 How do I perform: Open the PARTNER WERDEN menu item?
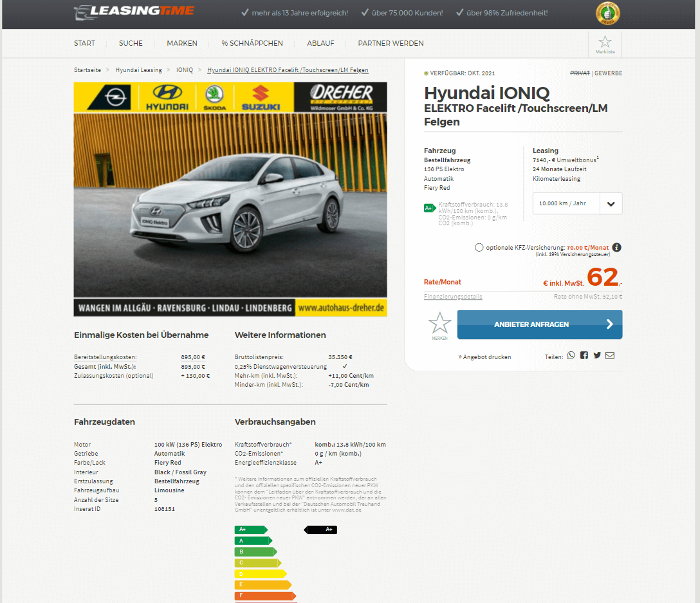click(x=391, y=43)
